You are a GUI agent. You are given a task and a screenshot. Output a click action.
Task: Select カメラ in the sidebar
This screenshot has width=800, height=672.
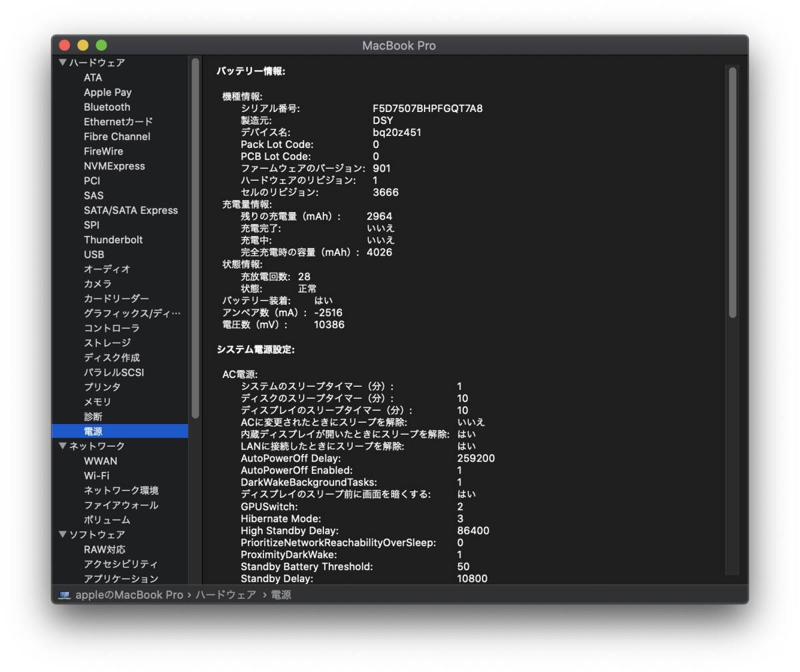97,284
